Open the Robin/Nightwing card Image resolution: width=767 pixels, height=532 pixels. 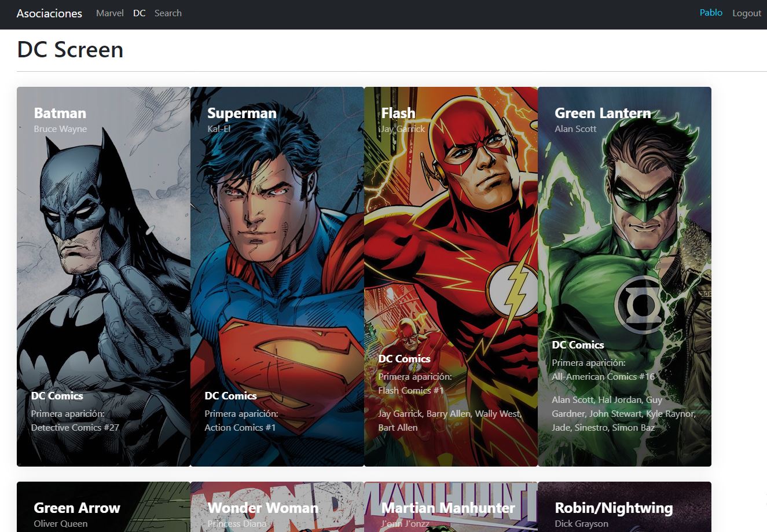click(625, 507)
